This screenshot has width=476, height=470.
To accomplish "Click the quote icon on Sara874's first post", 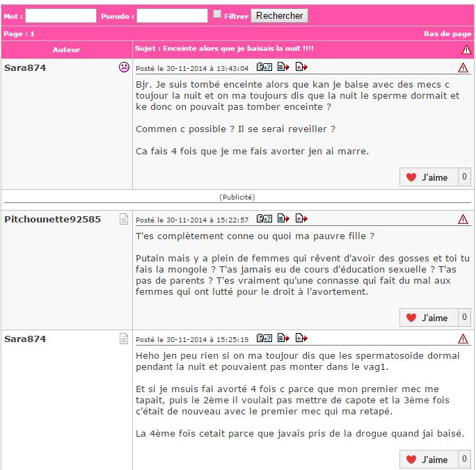I will pos(264,67).
